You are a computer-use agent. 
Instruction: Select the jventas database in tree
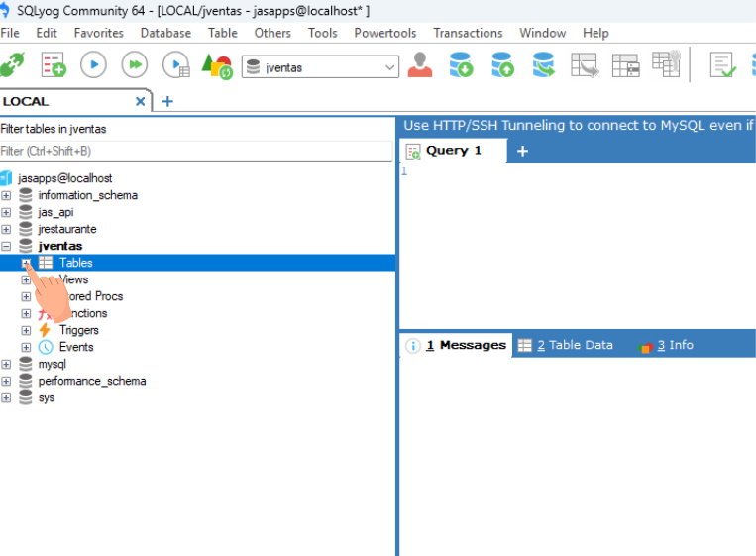pyautogui.click(x=60, y=246)
